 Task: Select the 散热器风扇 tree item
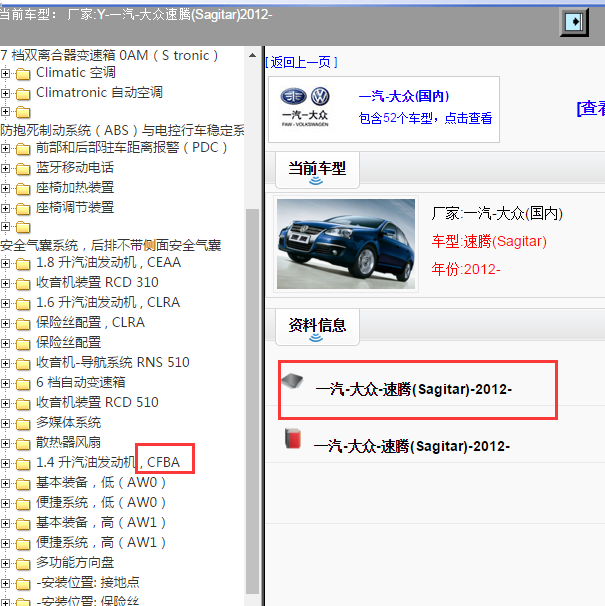(68, 443)
